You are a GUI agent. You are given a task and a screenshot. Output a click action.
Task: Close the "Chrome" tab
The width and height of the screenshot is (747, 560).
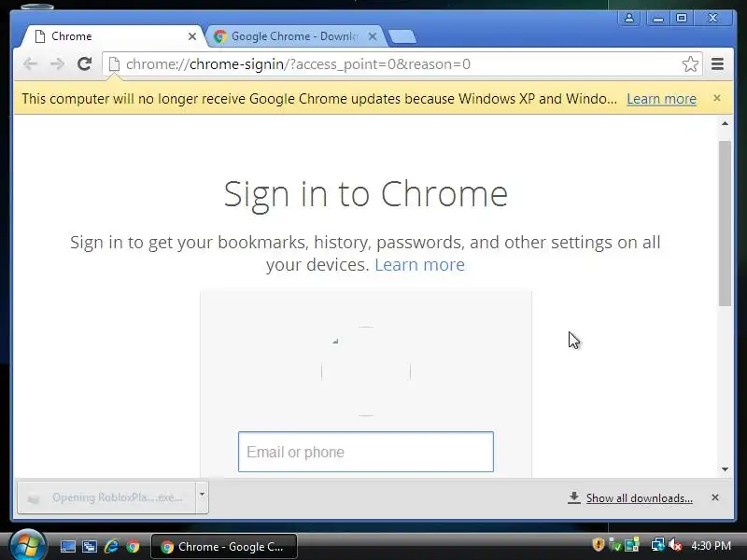[192, 36]
